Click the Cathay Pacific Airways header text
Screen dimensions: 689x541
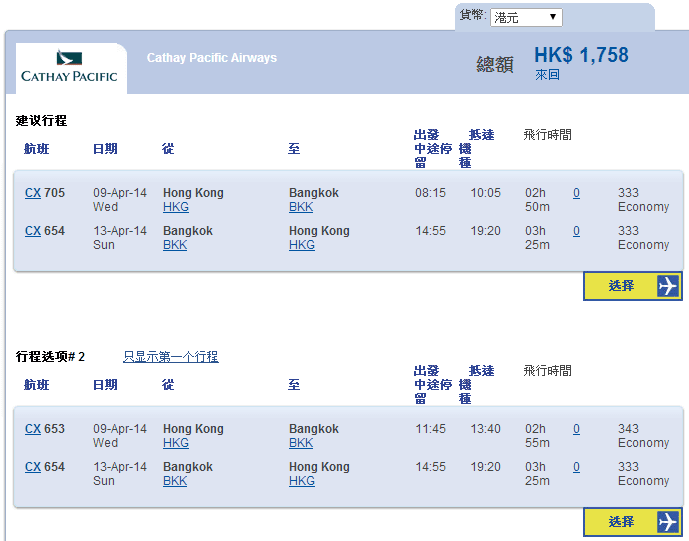[x=212, y=58]
